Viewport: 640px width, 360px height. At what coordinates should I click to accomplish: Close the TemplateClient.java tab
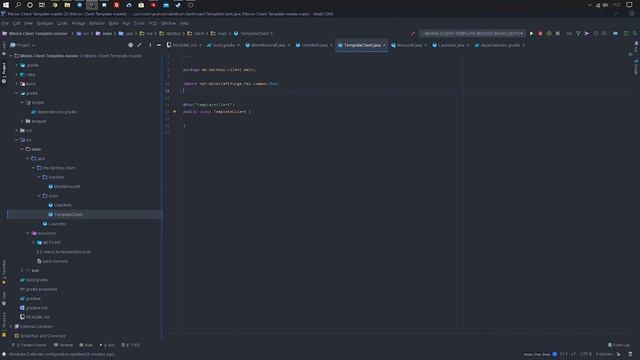click(384, 45)
